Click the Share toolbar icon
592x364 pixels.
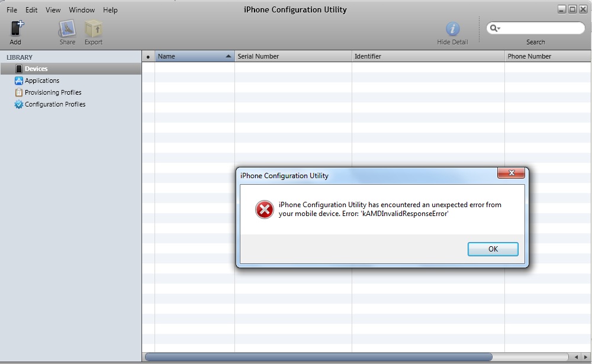pyautogui.click(x=67, y=28)
